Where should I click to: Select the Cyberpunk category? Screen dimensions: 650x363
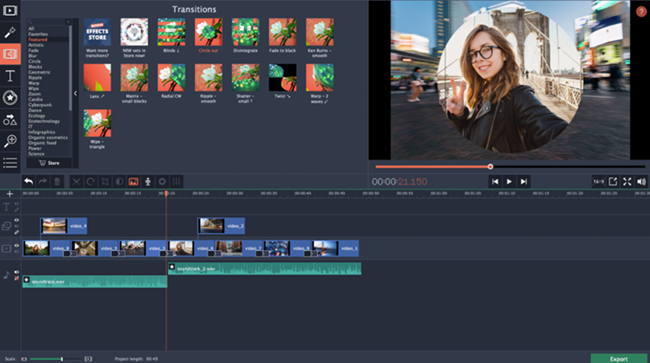coord(40,105)
